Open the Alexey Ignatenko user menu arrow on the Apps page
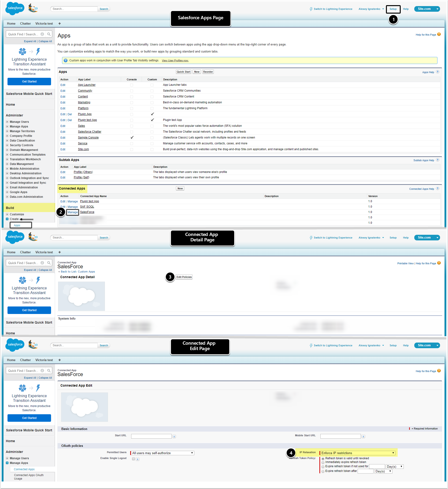448x489 pixels. coord(383,9)
